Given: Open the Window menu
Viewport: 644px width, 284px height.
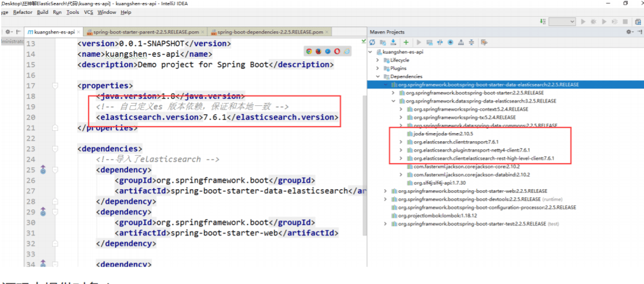Looking at the screenshot, I should coord(107,12).
